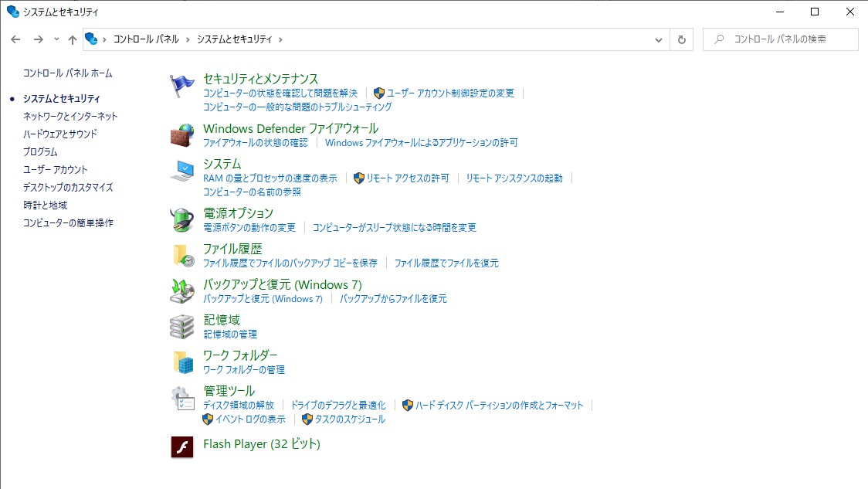Screen dimensions: 868x489
Task: Open バックアップと復元 via its drive icon
Action: [182, 291]
